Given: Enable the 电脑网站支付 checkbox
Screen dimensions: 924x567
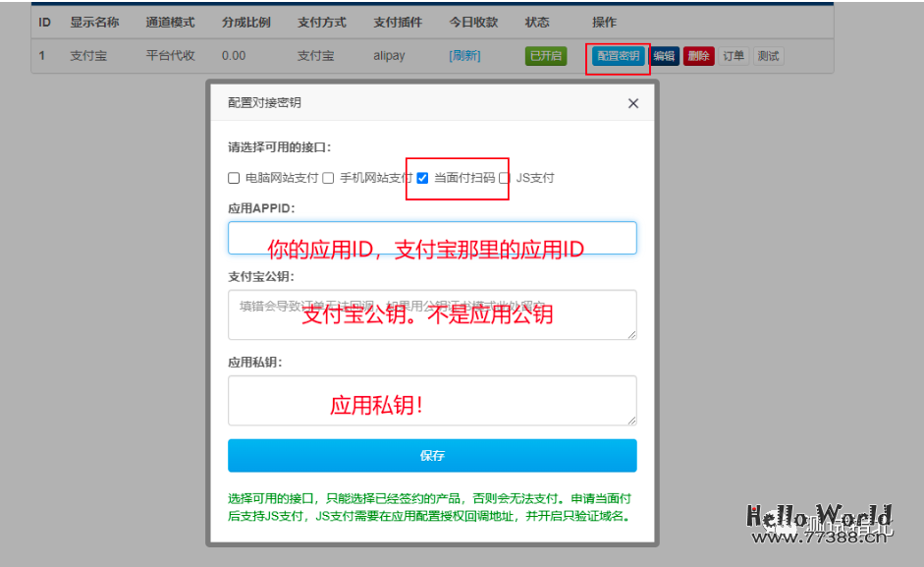Looking at the screenshot, I should click(234, 178).
